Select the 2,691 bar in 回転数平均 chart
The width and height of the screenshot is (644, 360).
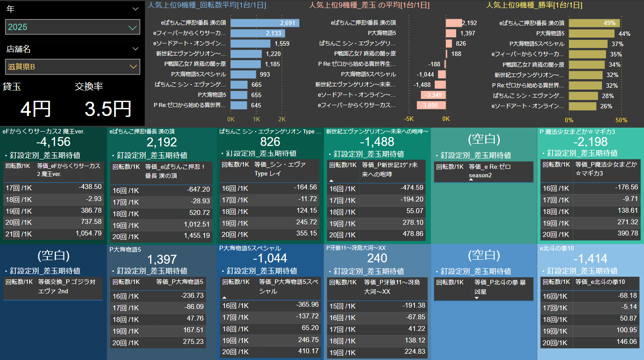[265, 23]
